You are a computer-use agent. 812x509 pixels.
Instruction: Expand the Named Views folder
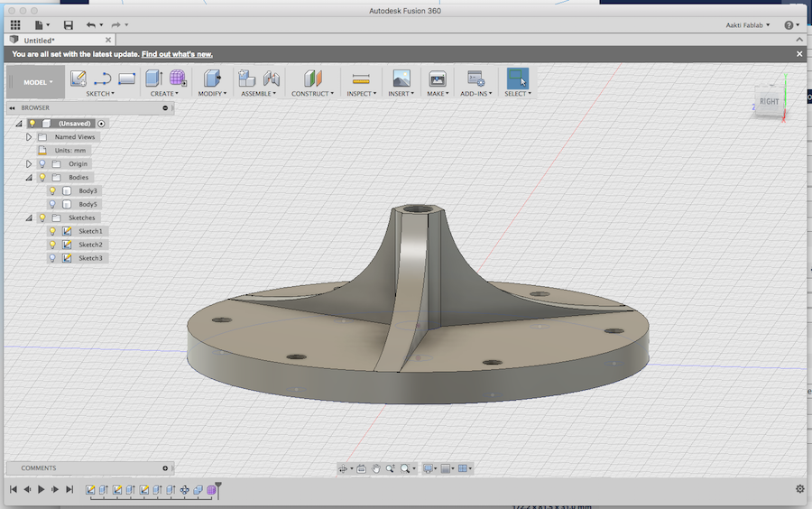(29, 137)
